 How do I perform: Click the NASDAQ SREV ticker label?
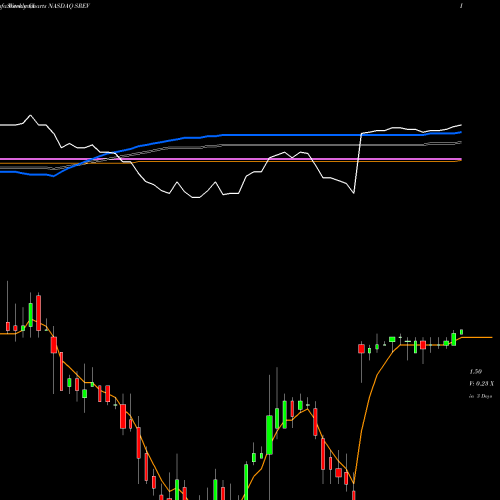click(69, 6)
